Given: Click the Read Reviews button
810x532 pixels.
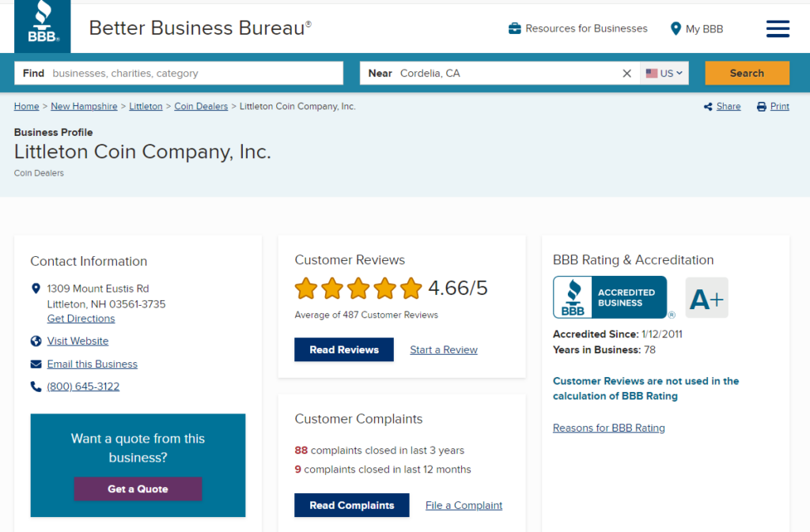Looking at the screenshot, I should tap(344, 350).
